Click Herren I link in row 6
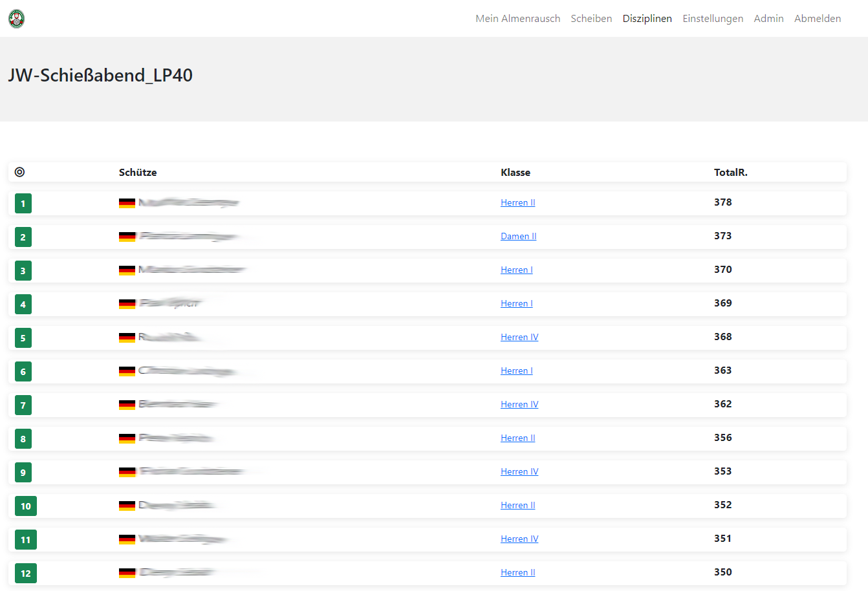 516,371
